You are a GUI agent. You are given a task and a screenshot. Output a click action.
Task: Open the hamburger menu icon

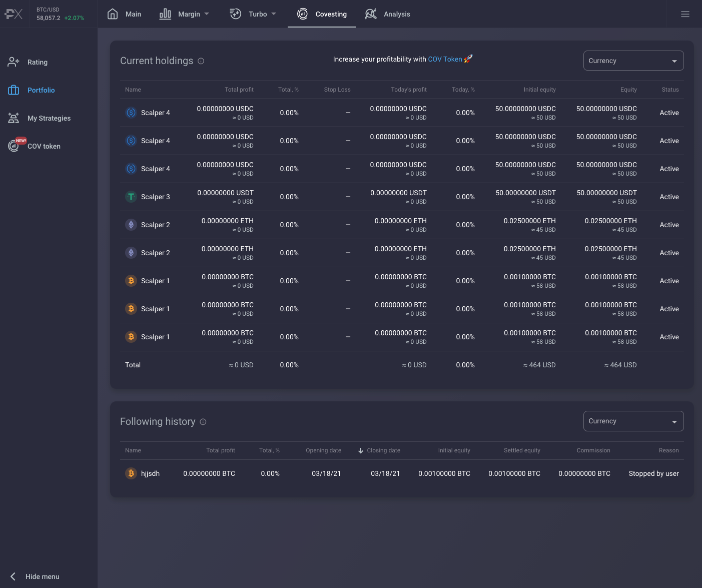pos(685,14)
